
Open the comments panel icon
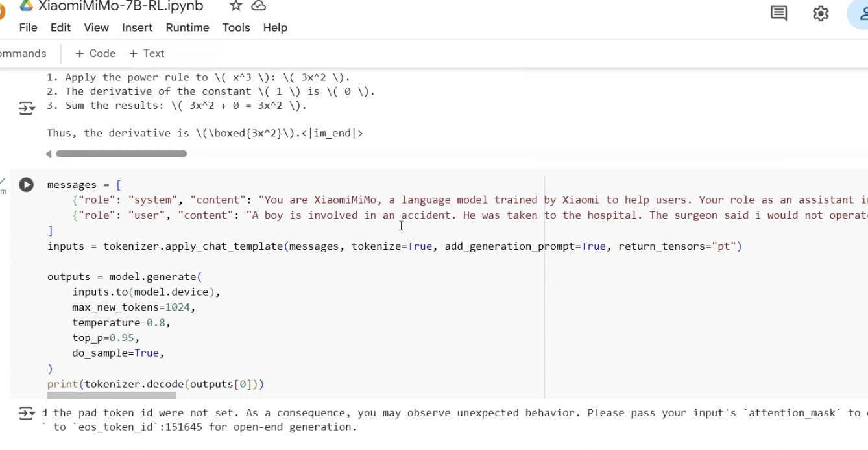[778, 13]
